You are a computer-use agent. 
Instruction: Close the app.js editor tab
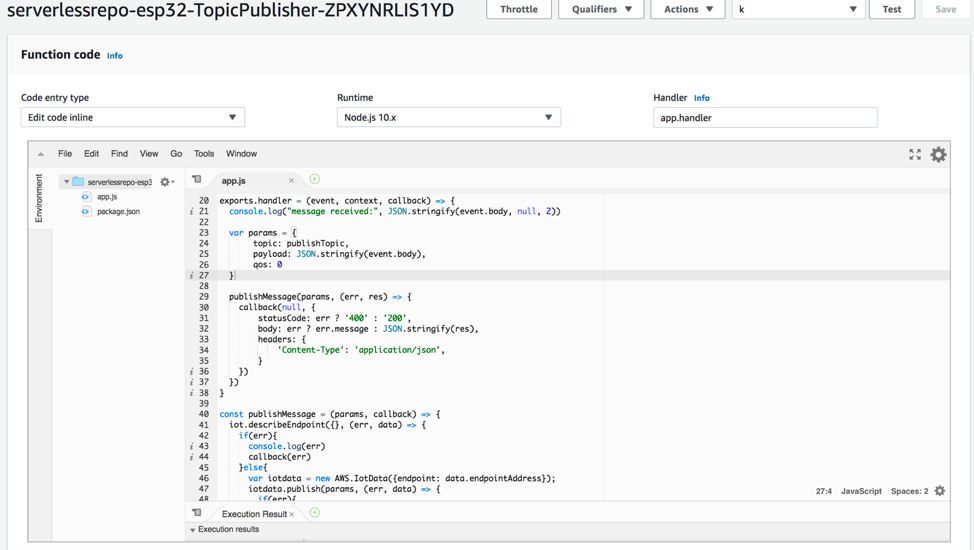pyautogui.click(x=291, y=181)
